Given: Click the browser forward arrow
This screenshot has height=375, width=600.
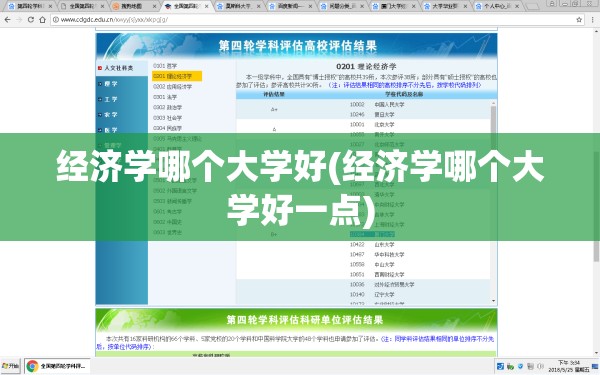Looking at the screenshot, I should click(x=19, y=20).
